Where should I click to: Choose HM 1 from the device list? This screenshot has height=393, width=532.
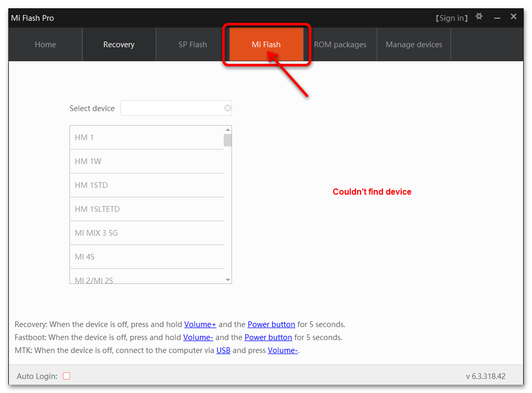pos(147,138)
